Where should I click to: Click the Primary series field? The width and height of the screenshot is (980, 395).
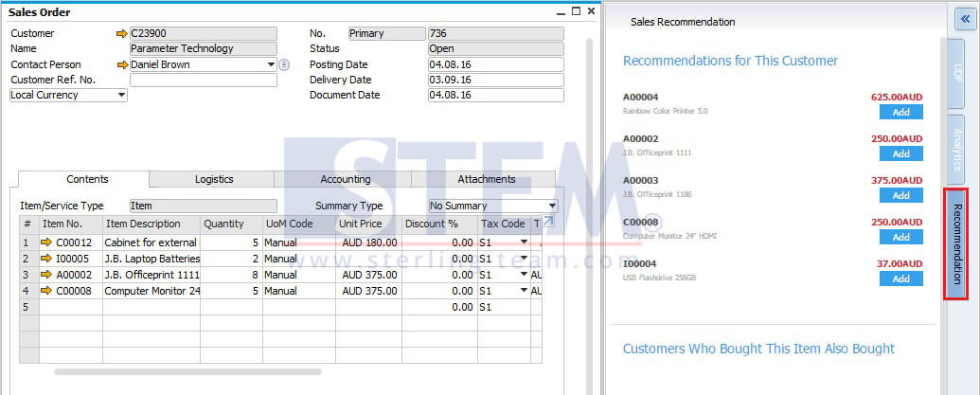(387, 34)
